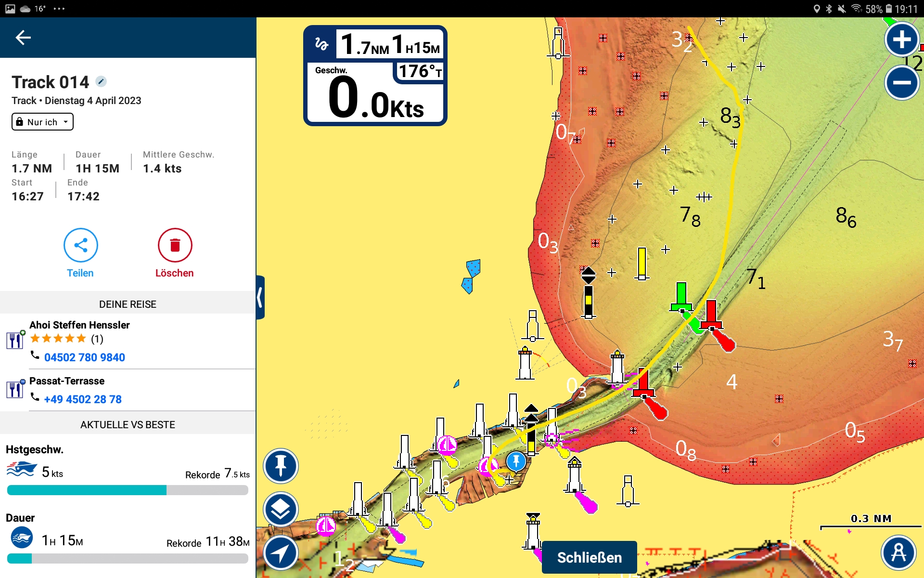Viewport: 924px width, 578px height.
Task: Call Ahoi Steffen Henssler phone number
Action: [84, 357]
